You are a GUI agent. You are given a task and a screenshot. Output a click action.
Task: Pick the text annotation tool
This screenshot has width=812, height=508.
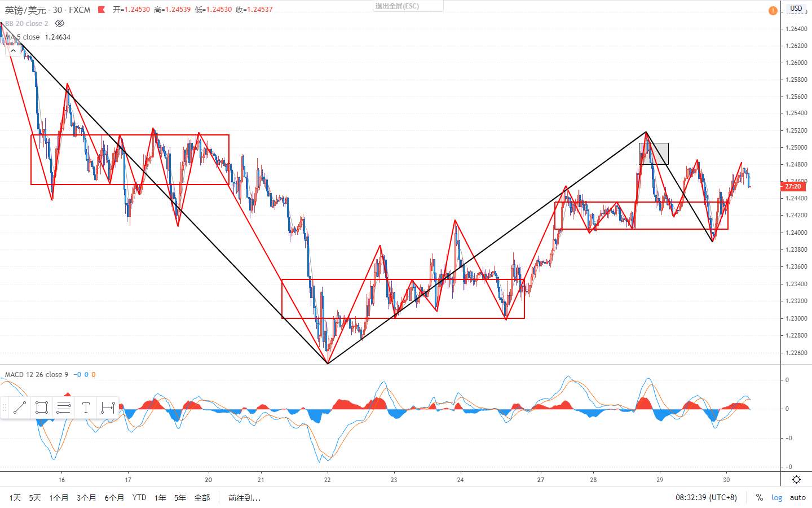pyautogui.click(x=86, y=408)
